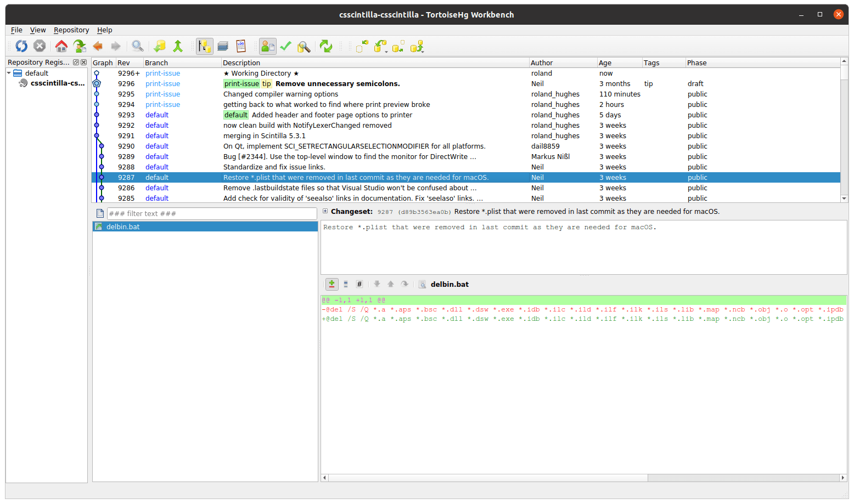Open the Pull incoming changes dropdown arrow

386,51
